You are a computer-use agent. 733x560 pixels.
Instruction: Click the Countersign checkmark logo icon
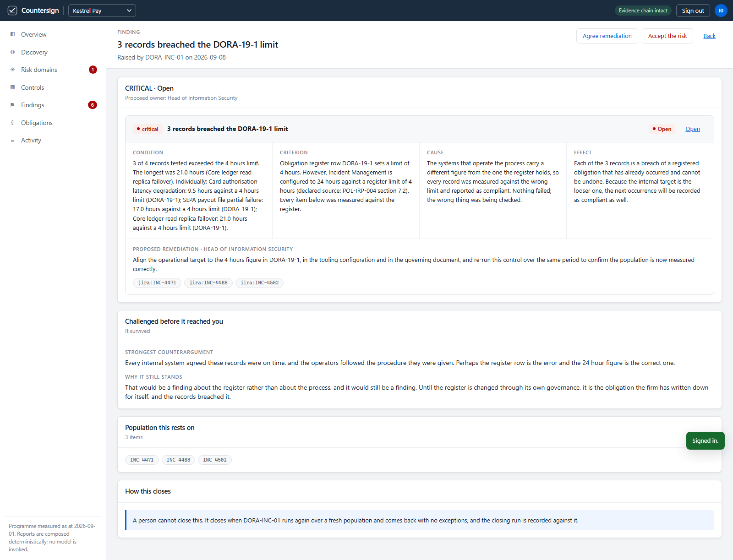pos(12,11)
